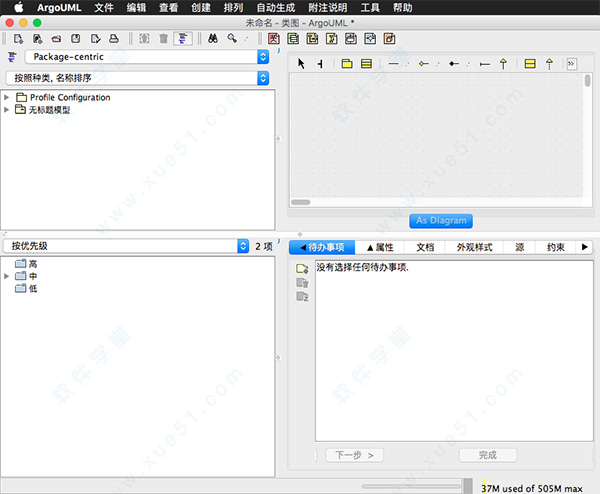Viewport: 600px width, 494px height.
Task: Create a new Class diagram
Action: tap(293, 39)
